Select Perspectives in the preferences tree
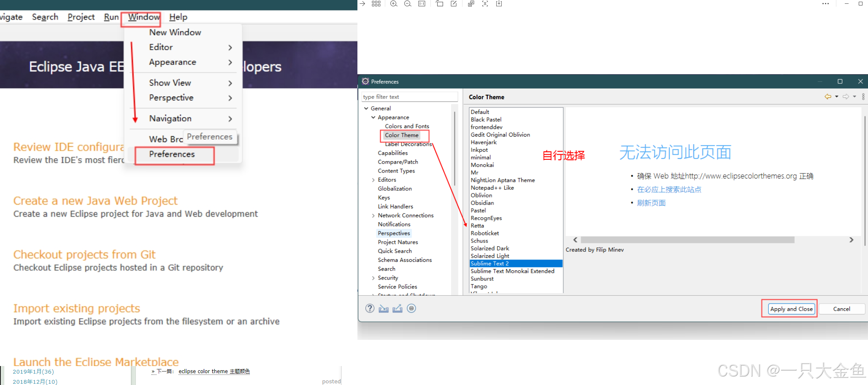868x385 pixels. pyautogui.click(x=394, y=233)
